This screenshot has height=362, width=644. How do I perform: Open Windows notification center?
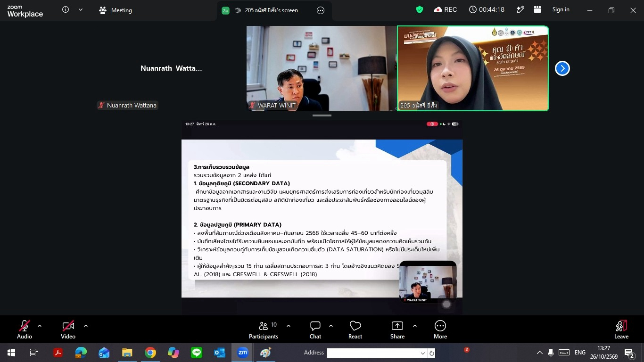(629, 353)
